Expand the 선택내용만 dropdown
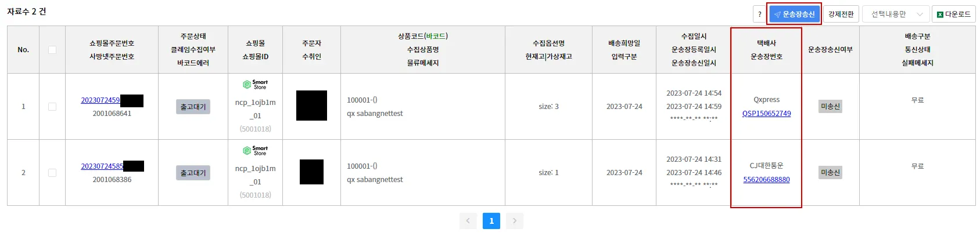 click(x=895, y=14)
